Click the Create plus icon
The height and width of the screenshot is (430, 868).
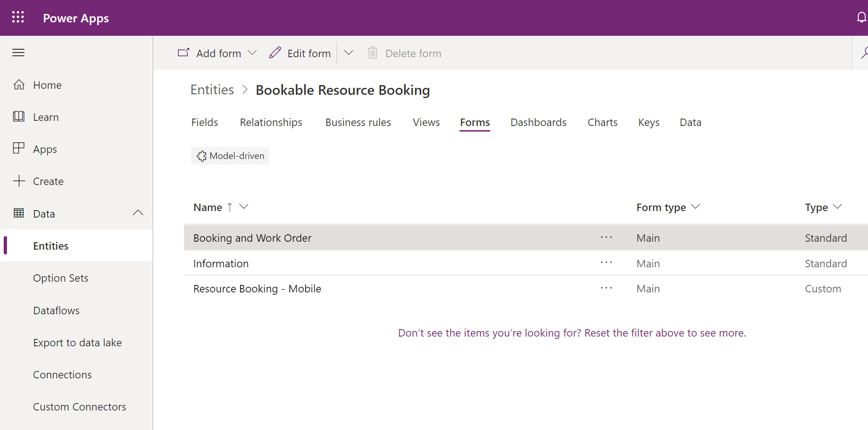[x=19, y=181]
